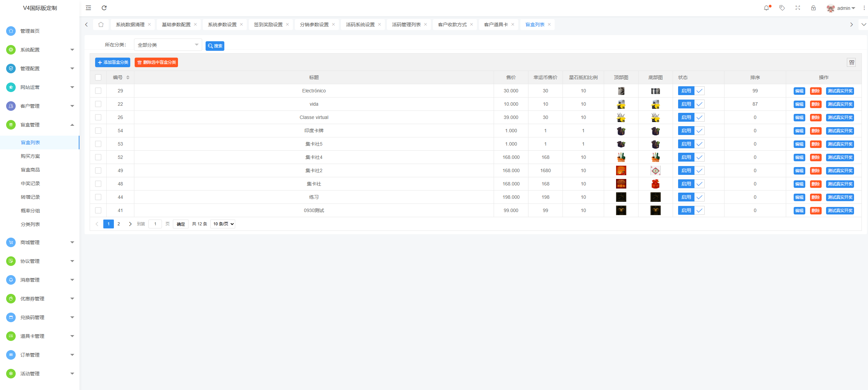The width and height of the screenshot is (868, 390).
Task: Open the 全部分类 category dropdown
Action: 168,45
